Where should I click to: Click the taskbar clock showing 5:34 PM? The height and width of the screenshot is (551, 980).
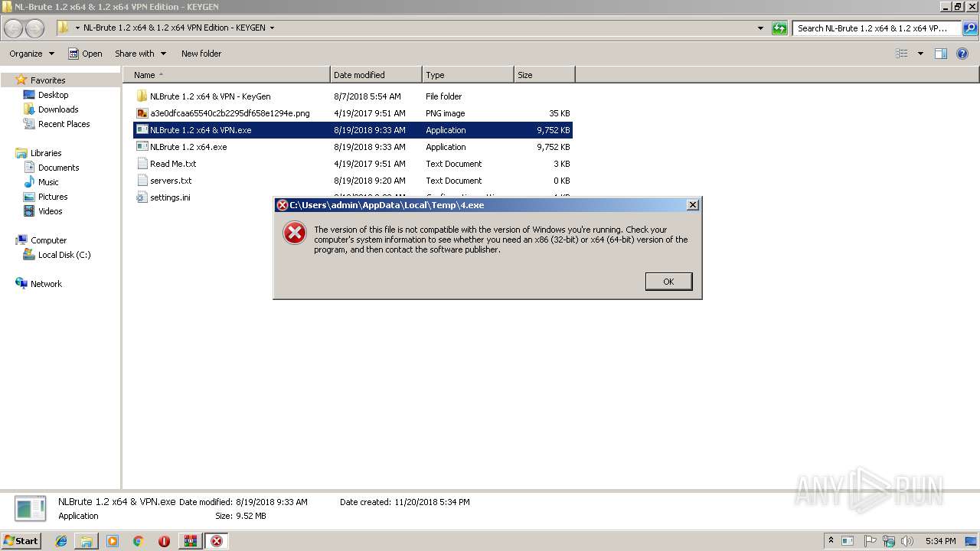940,541
